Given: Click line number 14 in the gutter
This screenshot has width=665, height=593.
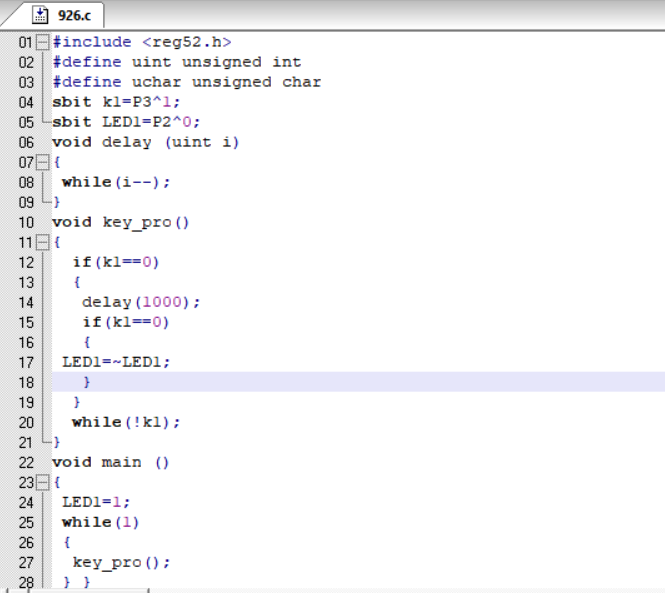Looking at the screenshot, I should click(26, 303).
